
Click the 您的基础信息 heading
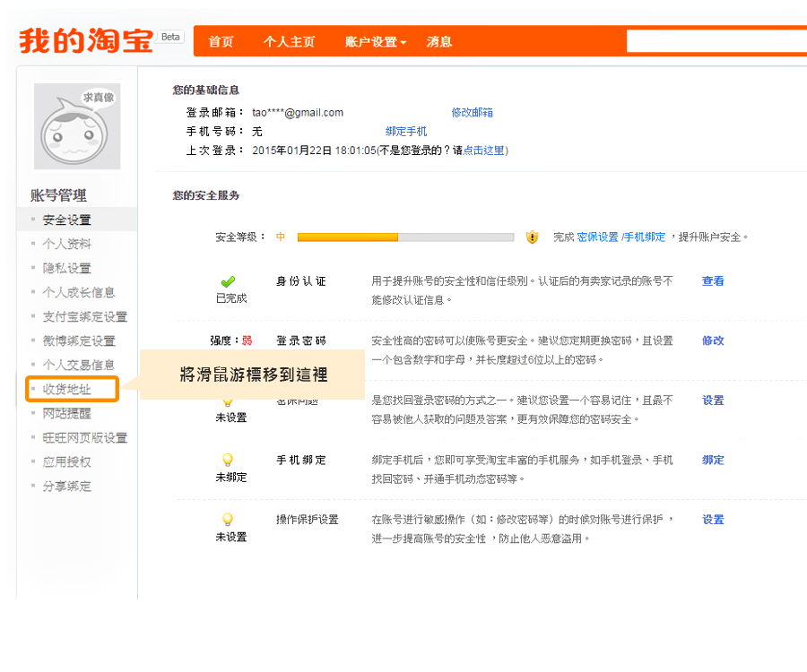click(x=206, y=90)
